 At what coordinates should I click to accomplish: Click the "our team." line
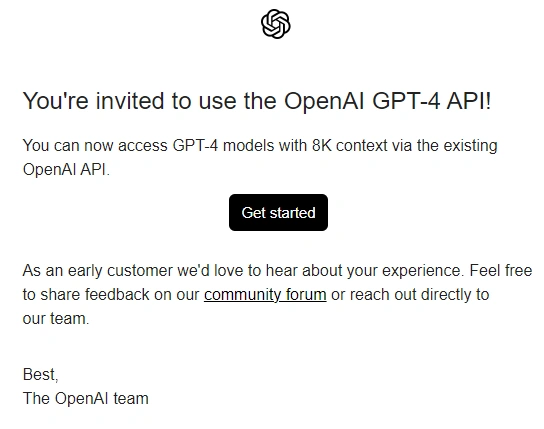[56, 318]
